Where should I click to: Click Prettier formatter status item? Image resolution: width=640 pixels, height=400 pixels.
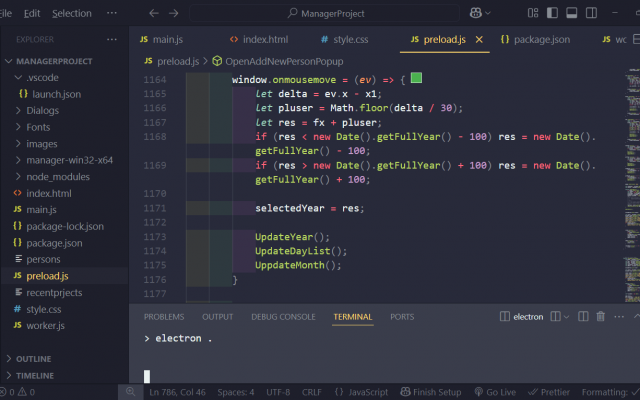(550, 392)
